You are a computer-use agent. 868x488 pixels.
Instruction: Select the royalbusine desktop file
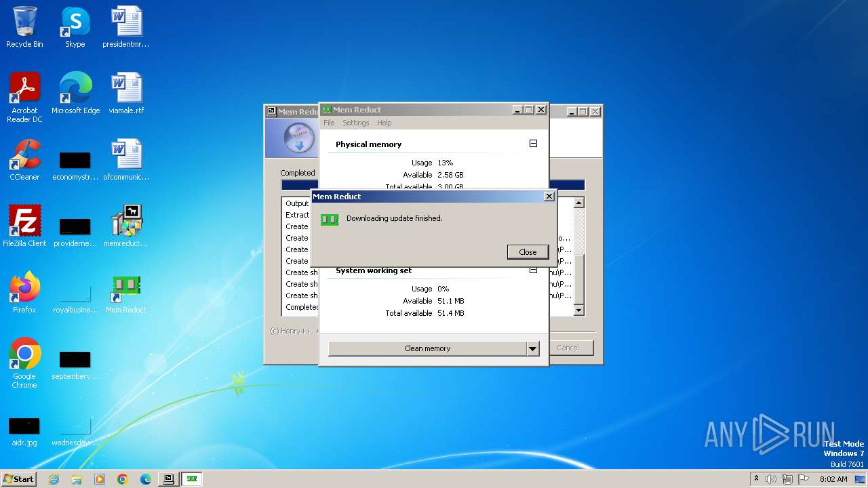point(75,299)
